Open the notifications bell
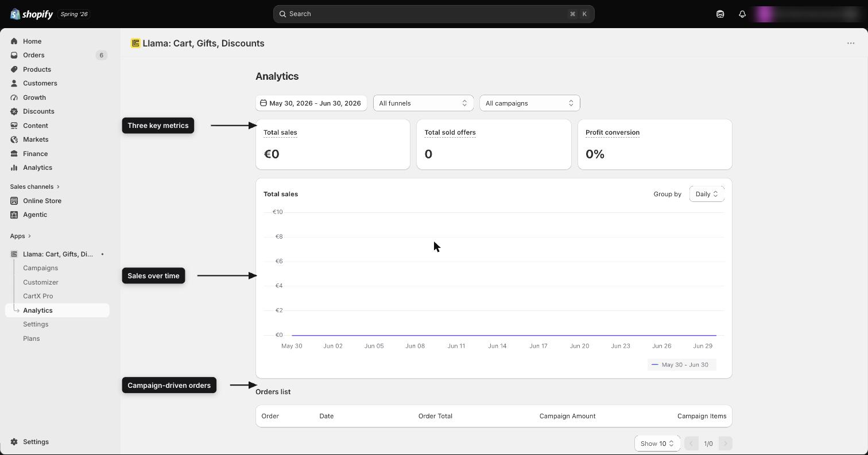The width and height of the screenshot is (868, 455). [742, 14]
